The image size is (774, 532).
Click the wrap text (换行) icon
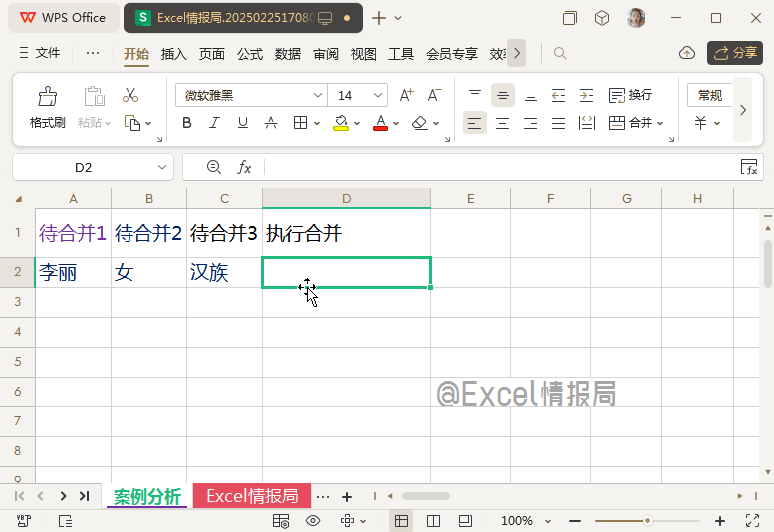click(630, 95)
